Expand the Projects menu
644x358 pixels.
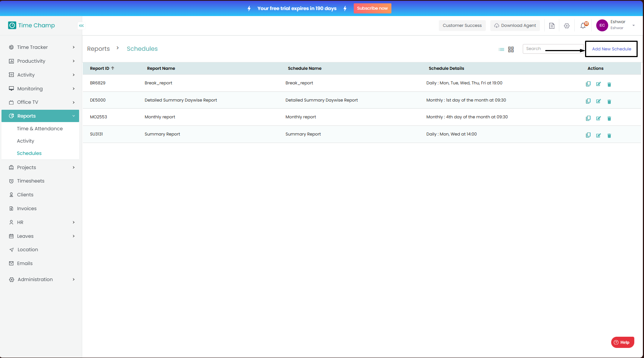point(74,167)
